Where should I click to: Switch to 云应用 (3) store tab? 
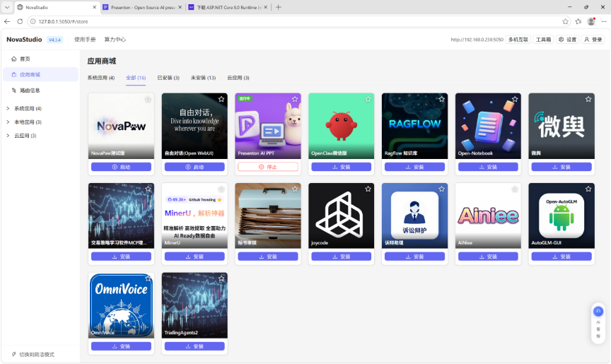tap(238, 78)
